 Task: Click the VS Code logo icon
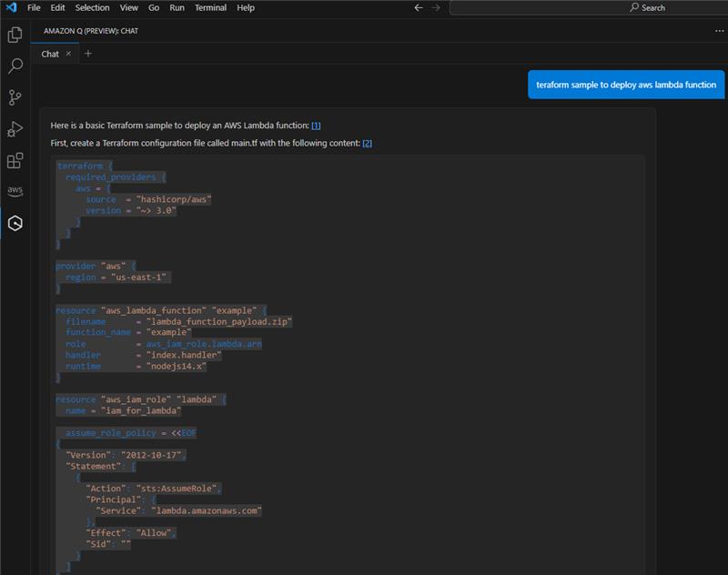point(11,7)
